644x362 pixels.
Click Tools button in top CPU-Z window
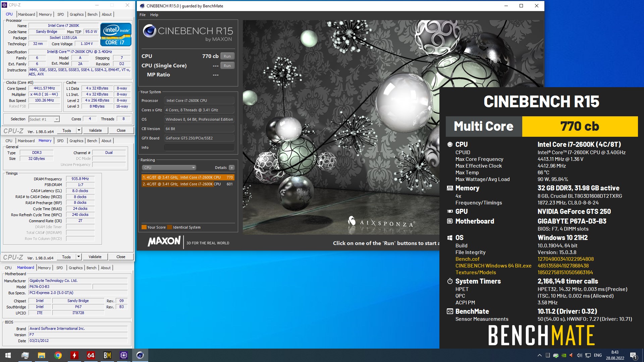[x=67, y=130]
